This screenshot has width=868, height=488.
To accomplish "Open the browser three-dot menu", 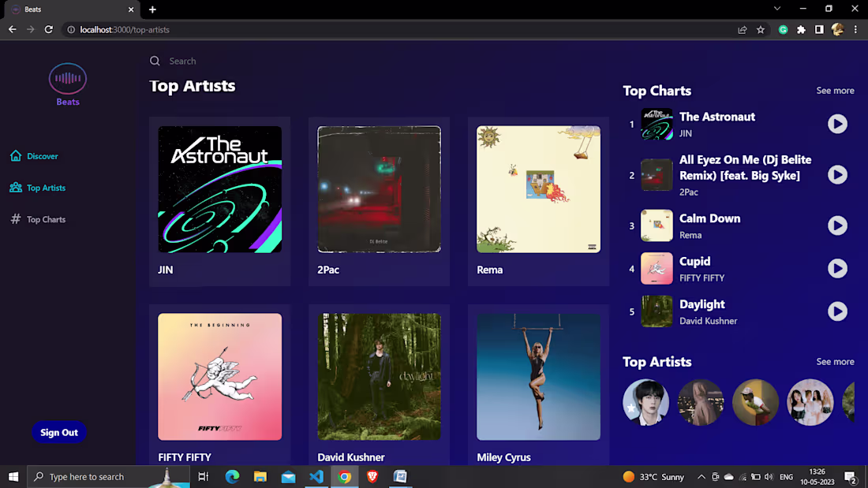I will pos(855,29).
